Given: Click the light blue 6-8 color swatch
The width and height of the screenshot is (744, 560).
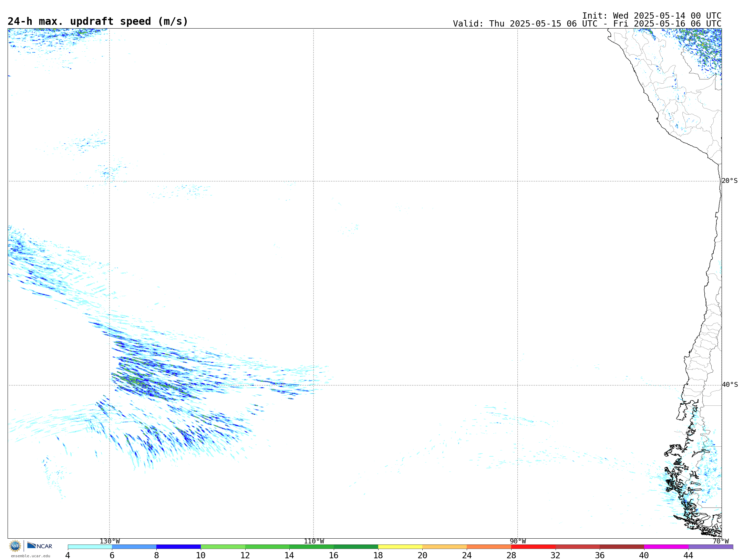Looking at the screenshot, I should coord(134,547).
